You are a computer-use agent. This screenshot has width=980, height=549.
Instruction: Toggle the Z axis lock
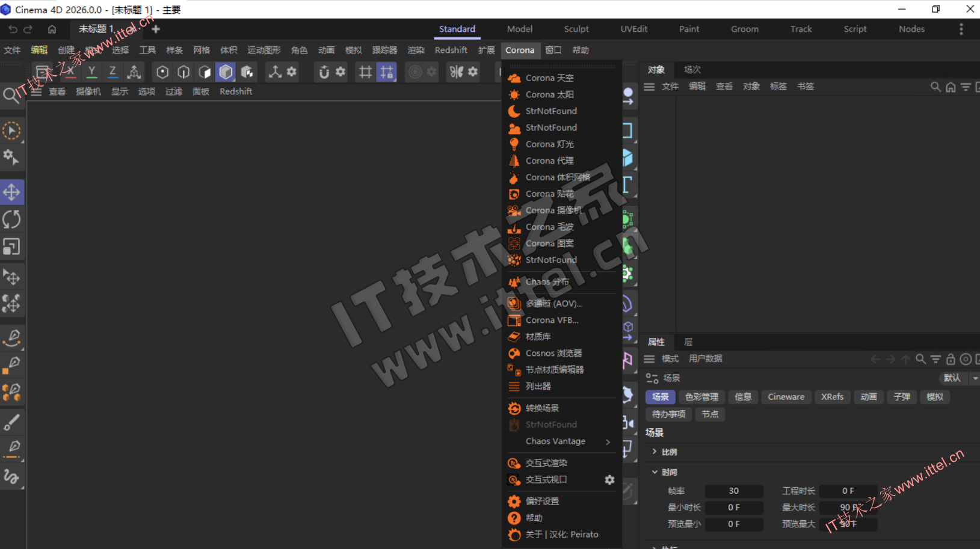click(x=112, y=72)
